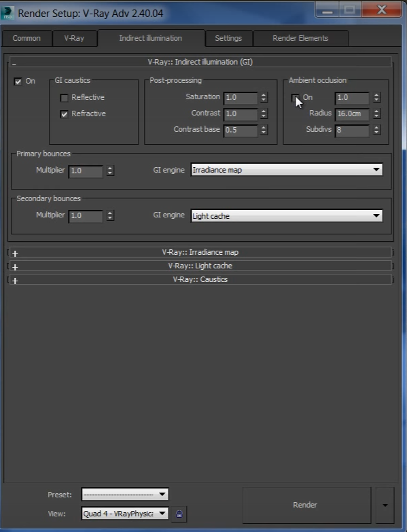Screen dimensions: 407x532
Task: Click the Contrast value field
Action: click(x=241, y=114)
